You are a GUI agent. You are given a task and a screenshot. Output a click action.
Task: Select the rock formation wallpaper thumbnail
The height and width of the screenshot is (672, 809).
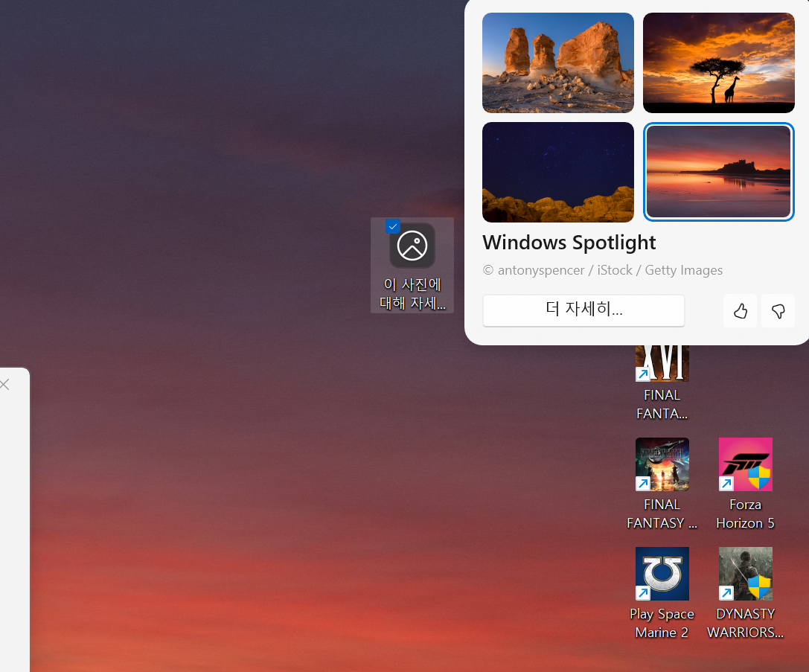click(x=557, y=63)
